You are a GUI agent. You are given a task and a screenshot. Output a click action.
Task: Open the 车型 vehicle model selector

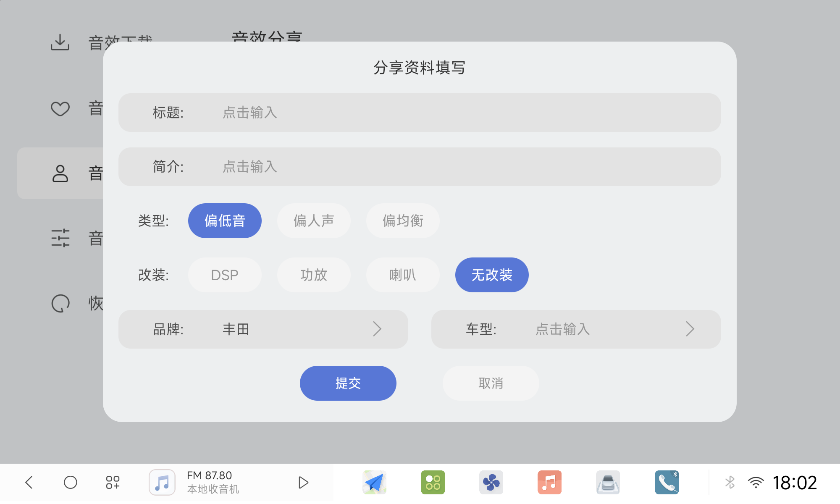click(575, 329)
